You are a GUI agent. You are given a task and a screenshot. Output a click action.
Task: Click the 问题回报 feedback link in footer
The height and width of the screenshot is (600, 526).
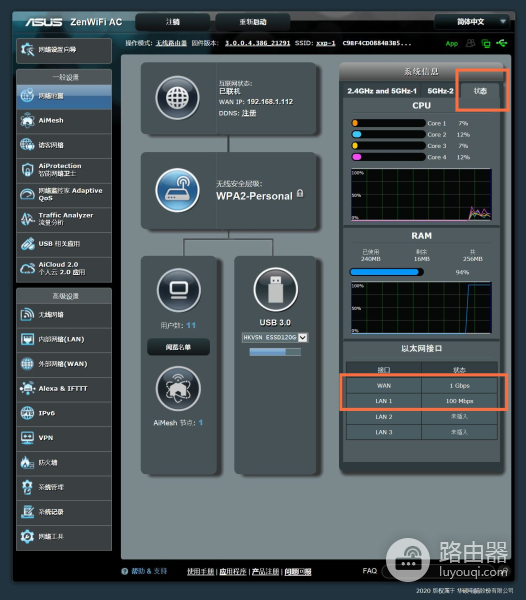[298, 572]
